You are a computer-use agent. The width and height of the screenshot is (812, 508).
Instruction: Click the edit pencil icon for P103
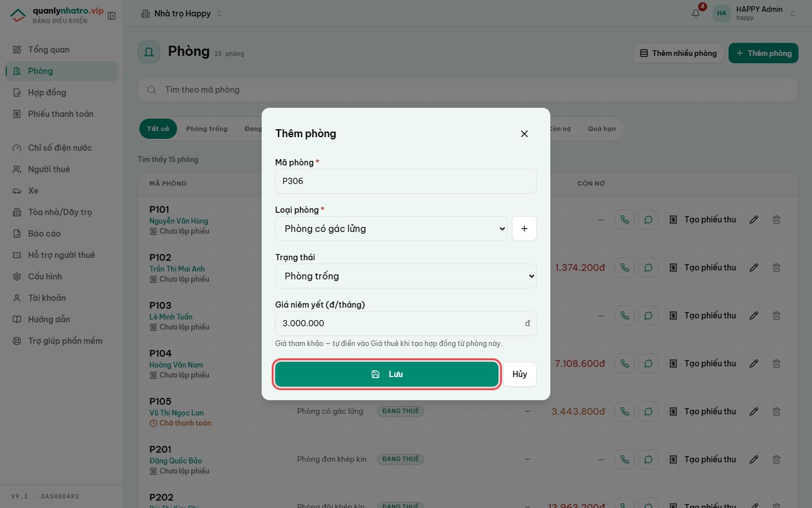[754, 316]
